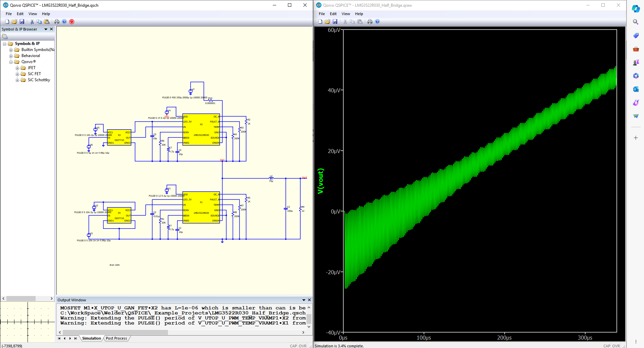Click tab scroll first-arrow in Output Window

pos(59,338)
